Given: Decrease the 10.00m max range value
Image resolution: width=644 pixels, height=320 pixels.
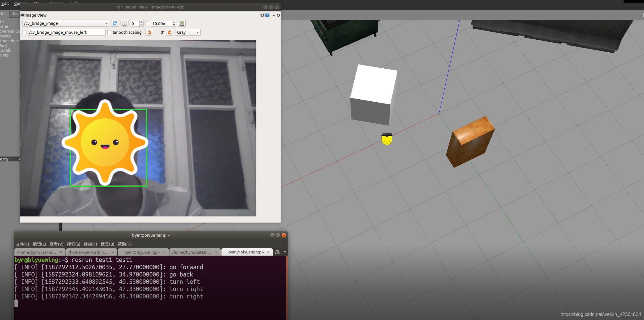Looking at the screenshot, I should (174, 25).
